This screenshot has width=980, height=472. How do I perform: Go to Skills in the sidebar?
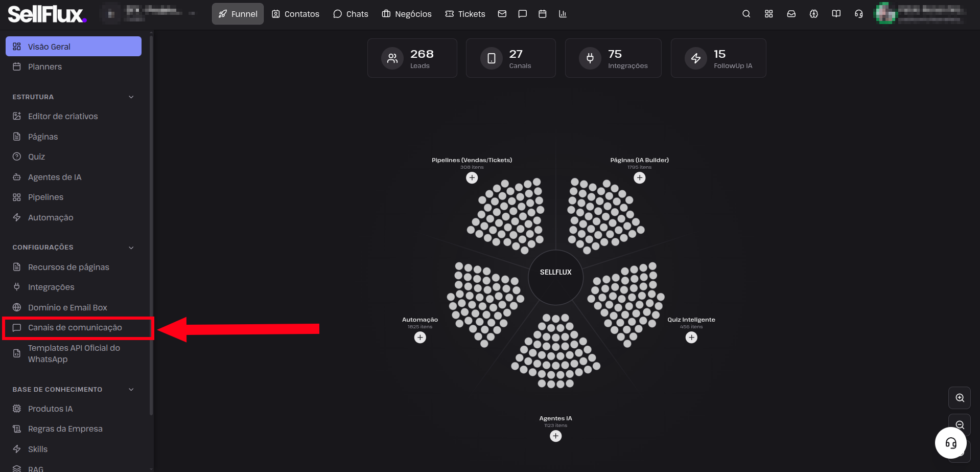74,449
